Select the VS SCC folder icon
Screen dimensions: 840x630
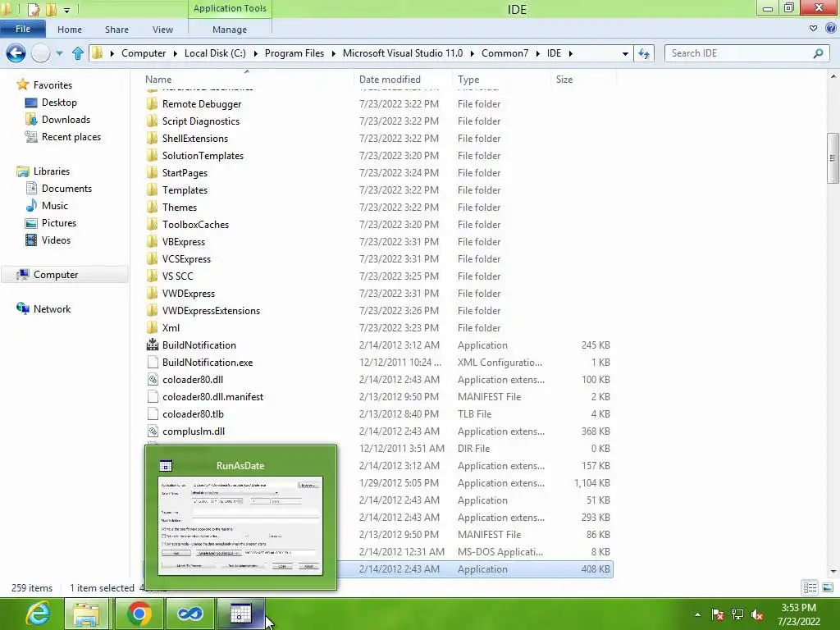coord(153,276)
